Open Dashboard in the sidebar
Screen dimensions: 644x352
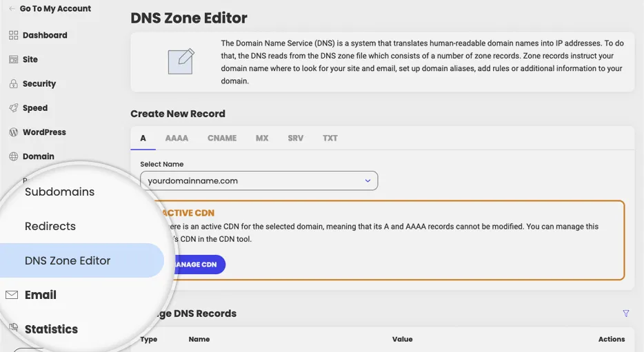pos(45,35)
